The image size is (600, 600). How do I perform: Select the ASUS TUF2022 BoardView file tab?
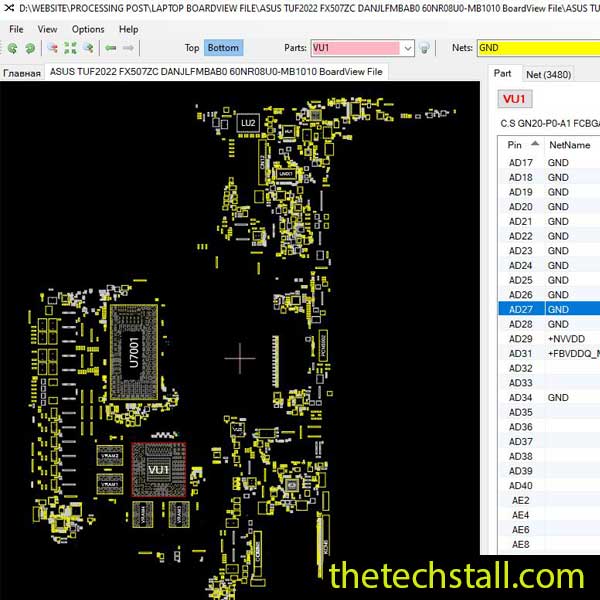pyautogui.click(x=216, y=72)
